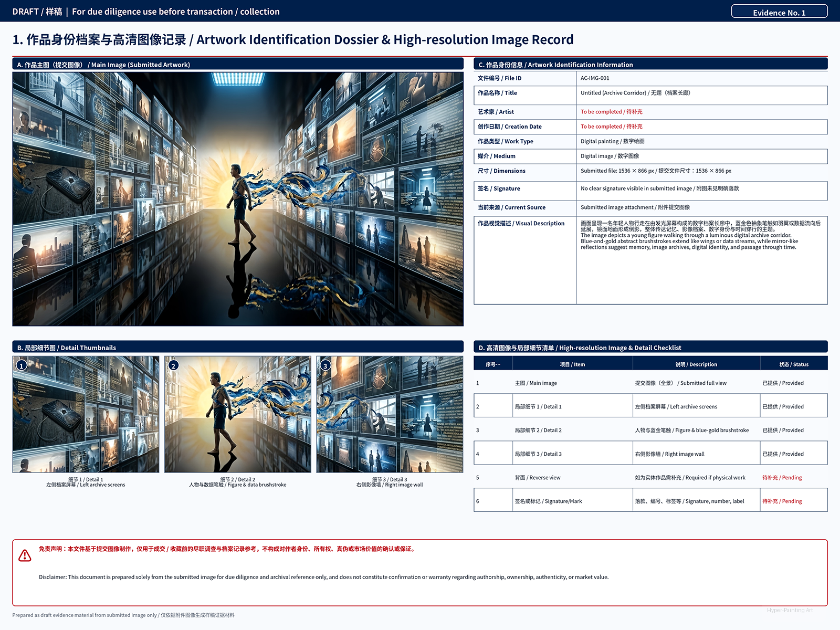Open the Evidence No. 1 badge
The height and width of the screenshot is (630, 840).
click(x=779, y=12)
